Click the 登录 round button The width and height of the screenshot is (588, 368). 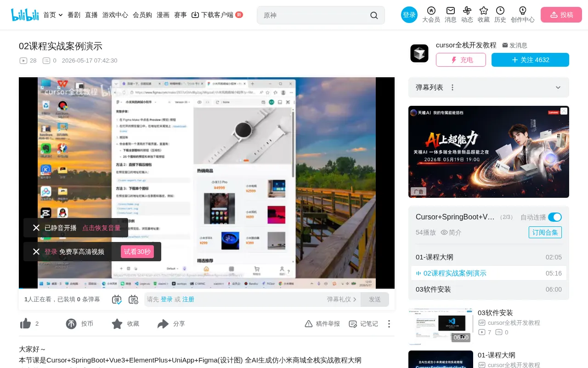409,15
